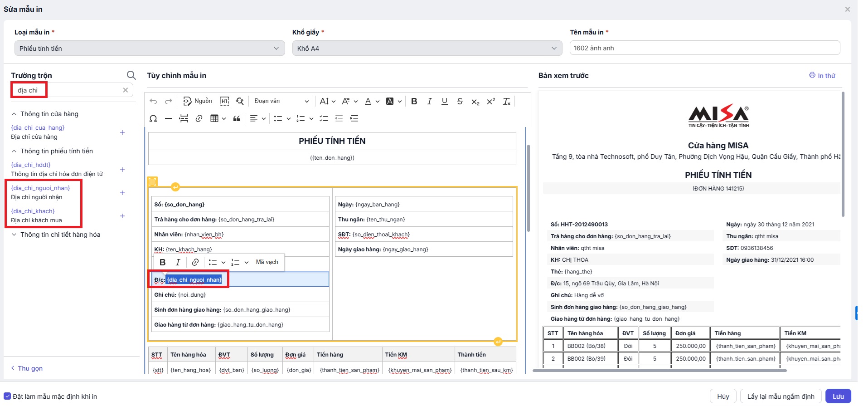868x406 pixels.
Task: Open the font family dropdown
Action: [349, 101]
